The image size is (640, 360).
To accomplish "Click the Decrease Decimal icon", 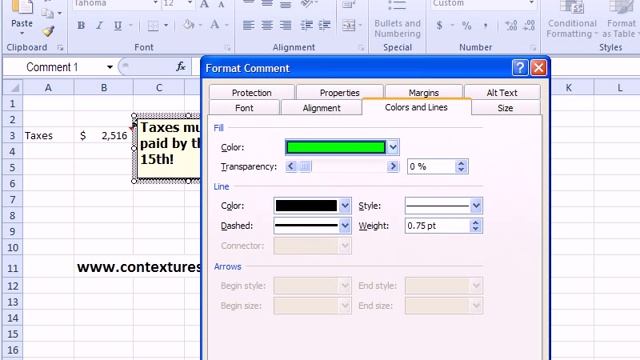I will point(529,26).
